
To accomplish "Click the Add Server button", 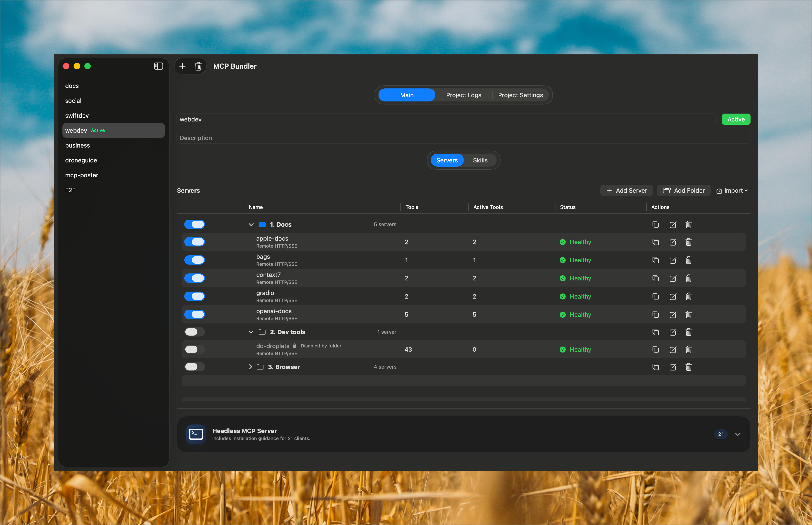I will pyautogui.click(x=626, y=191).
